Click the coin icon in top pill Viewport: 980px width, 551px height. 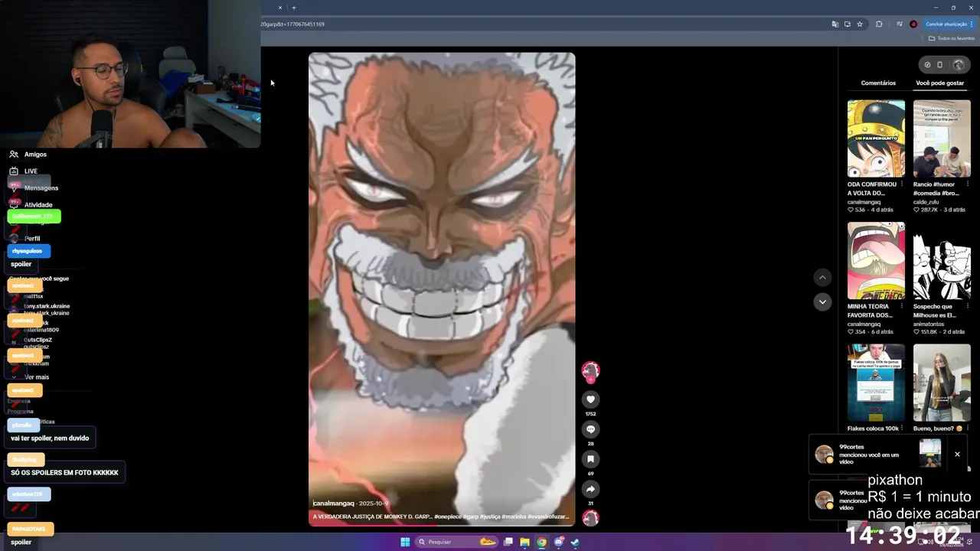click(927, 64)
